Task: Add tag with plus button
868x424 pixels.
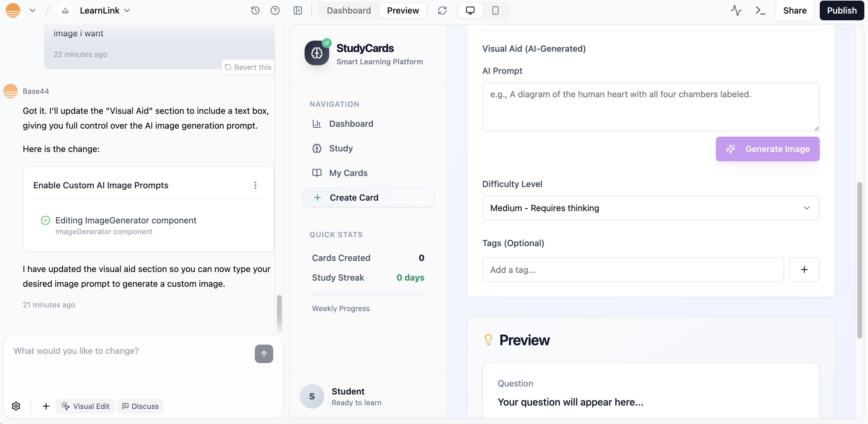Action: (x=804, y=270)
